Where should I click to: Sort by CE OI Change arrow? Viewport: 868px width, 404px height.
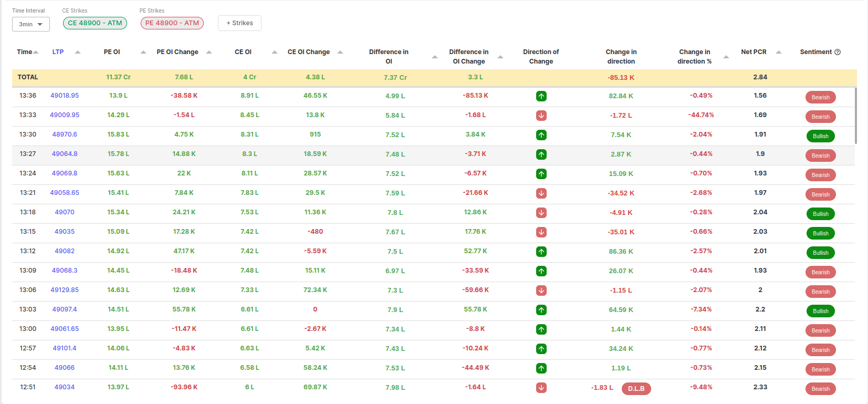click(x=340, y=52)
